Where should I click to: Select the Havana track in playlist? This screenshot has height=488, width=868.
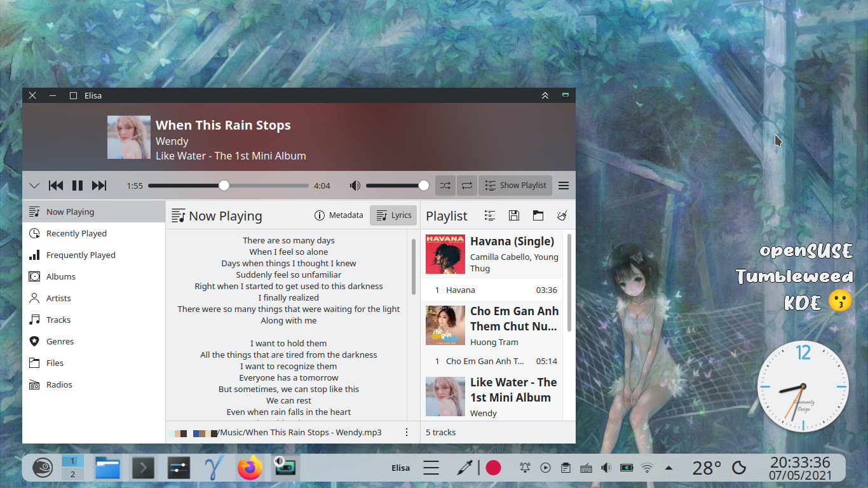click(x=492, y=290)
